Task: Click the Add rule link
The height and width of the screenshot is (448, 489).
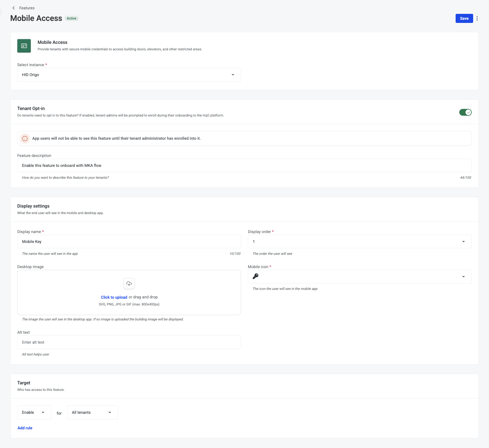Action: pyautogui.click(x=25, y=428)
